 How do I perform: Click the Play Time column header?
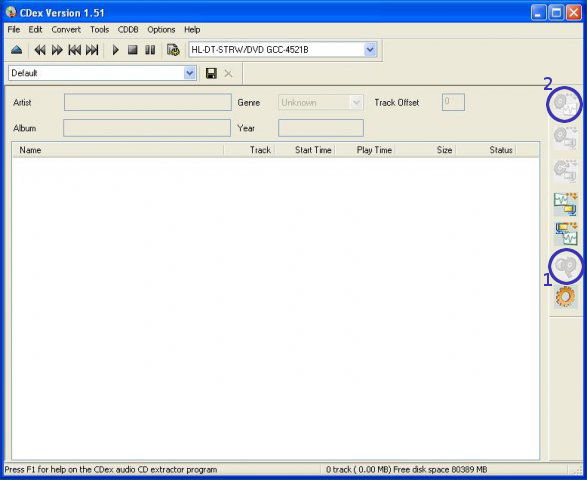374,150
